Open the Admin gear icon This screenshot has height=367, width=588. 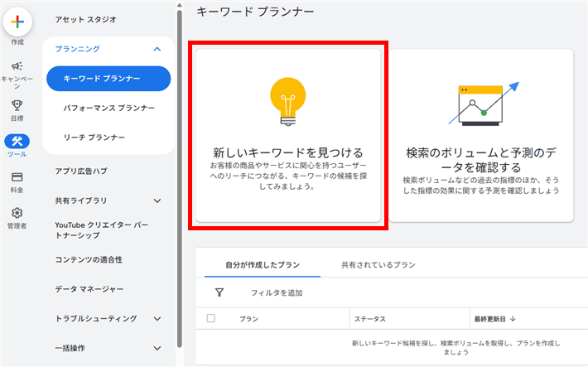click(17, 213)
